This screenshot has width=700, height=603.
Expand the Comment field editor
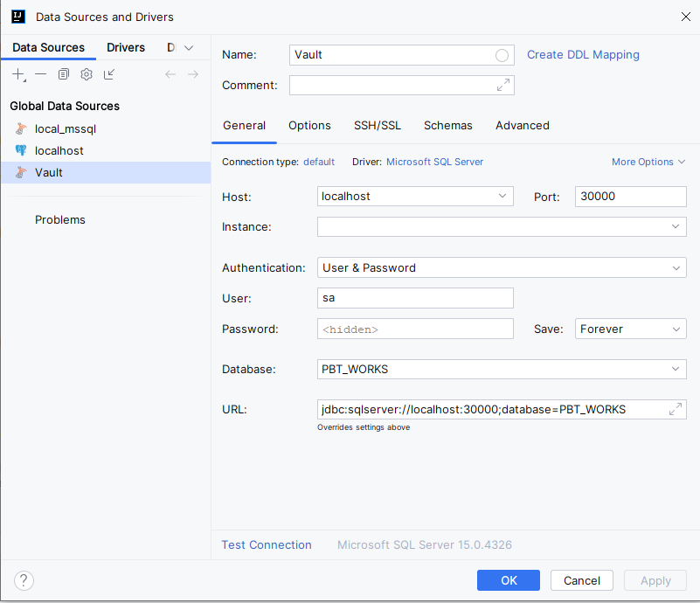[x=503, y=85]
